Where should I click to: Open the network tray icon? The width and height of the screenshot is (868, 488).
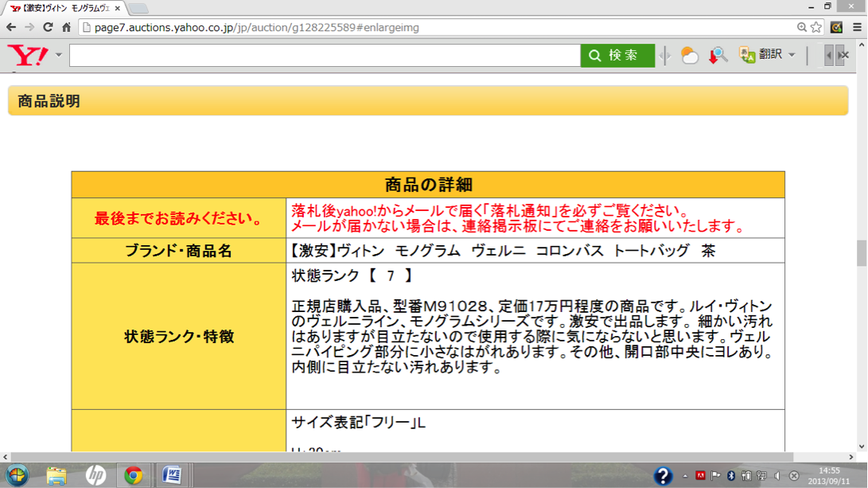(762, 475)
